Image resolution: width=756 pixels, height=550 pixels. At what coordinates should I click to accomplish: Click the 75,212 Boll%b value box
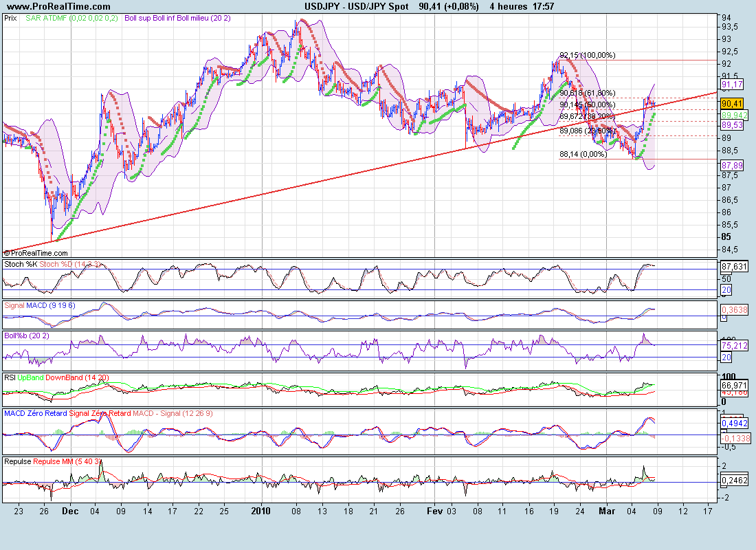(734, 345)
